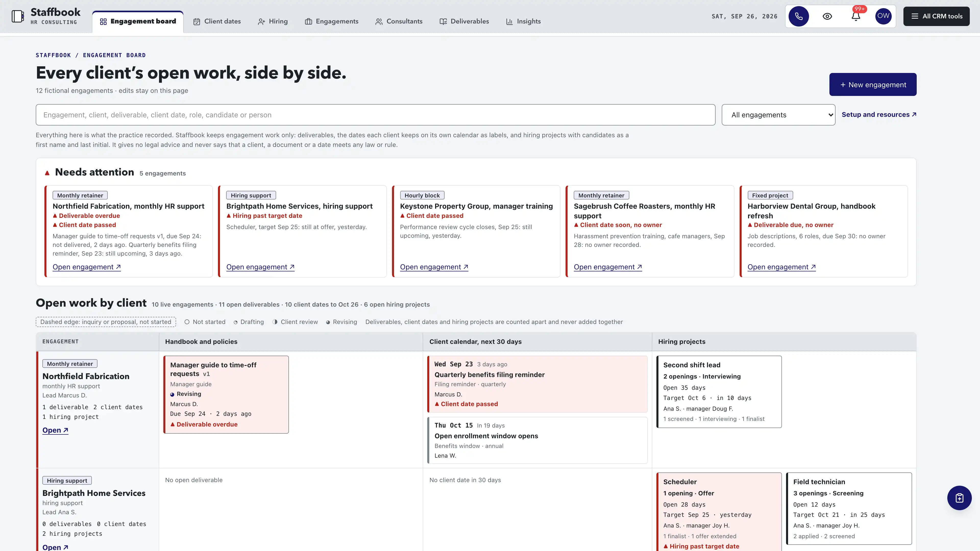Focus the engagement search field
This screenshot has height=551, width=980.
(x=375, y=115)
